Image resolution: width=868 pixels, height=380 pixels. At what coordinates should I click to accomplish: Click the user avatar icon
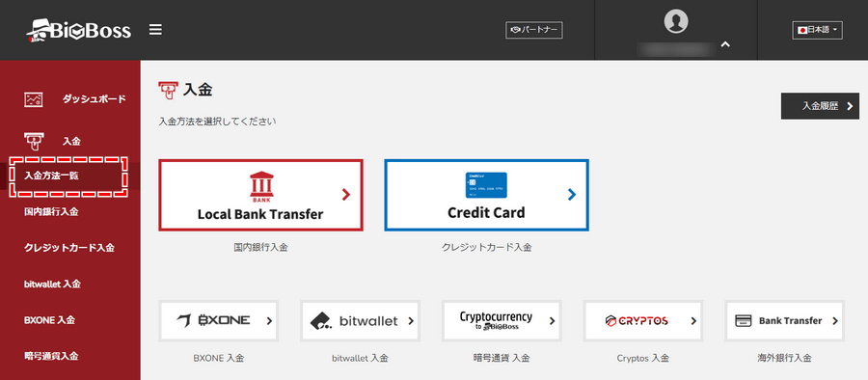click(675, 21)
